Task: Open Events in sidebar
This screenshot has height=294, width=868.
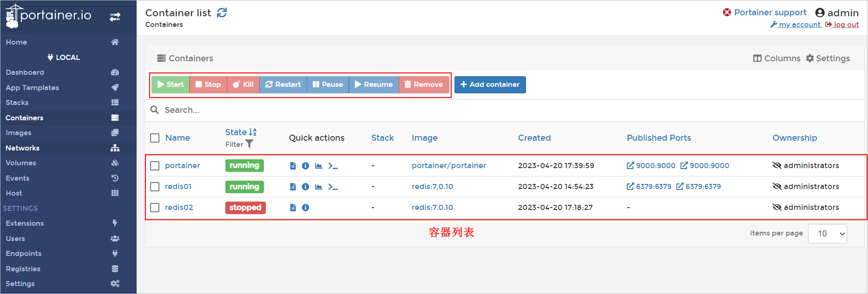Action: click(x=68, y=178)
